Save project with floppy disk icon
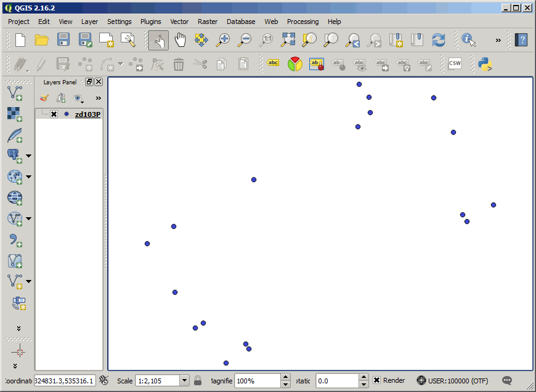The height and width of the screenshot is (392, 536). coord(63,40)
